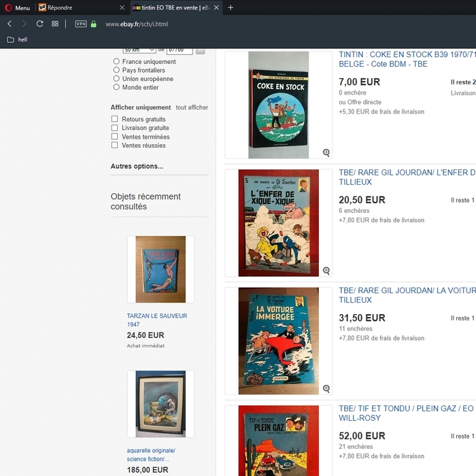
Task: Click the 20,50 EUR price
Action: coord(362,200)
